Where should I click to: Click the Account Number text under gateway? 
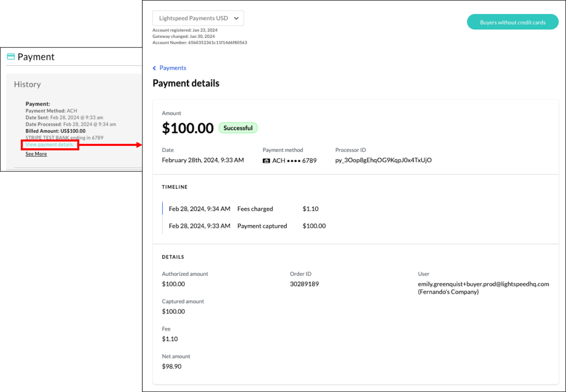tap(200, 43)
